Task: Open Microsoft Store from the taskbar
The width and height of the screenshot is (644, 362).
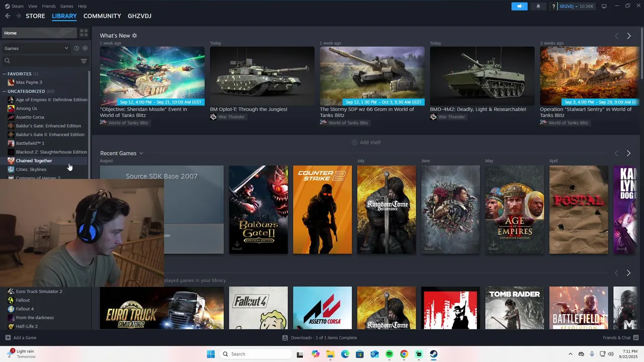Action: click(359, 354)
